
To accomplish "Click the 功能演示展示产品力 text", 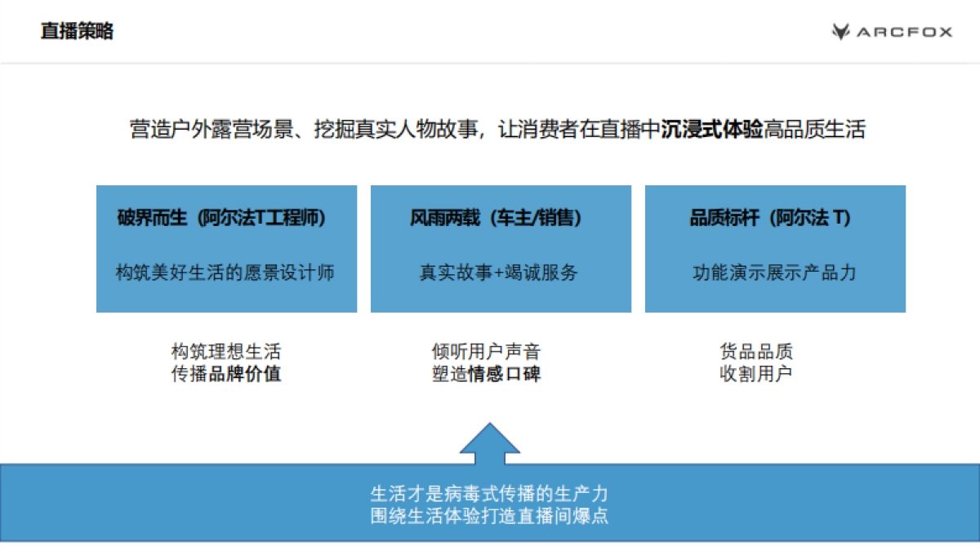I will 774,271.
